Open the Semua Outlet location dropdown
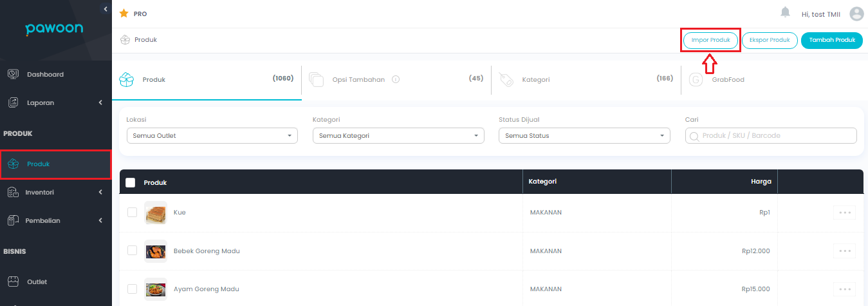 [x=212, y=135]
